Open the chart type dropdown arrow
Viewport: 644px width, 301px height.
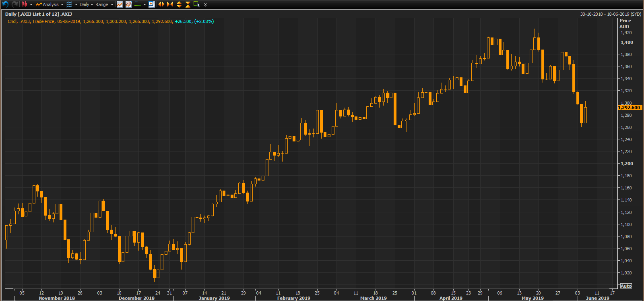31,4
